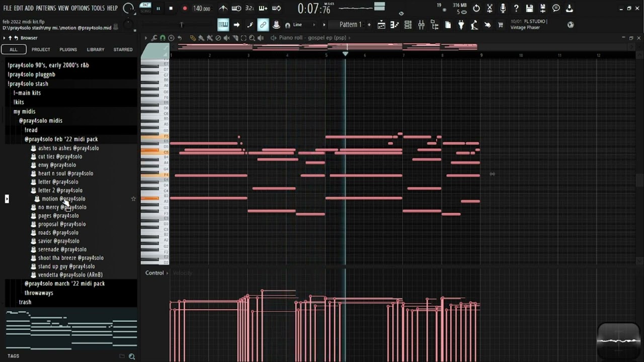This screenshot has width=644, height=362.
Task: Collapse the my midis folder
Action: point(24,112)
